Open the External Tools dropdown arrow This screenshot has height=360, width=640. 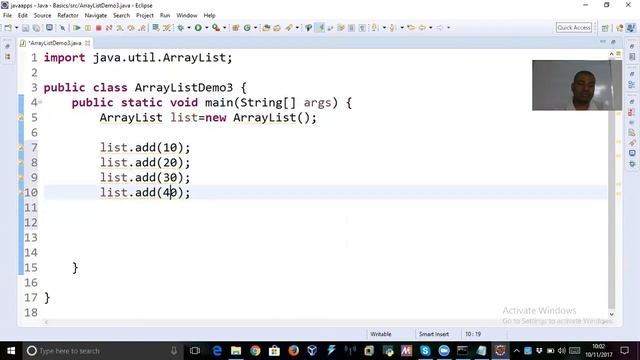(224, 28)
